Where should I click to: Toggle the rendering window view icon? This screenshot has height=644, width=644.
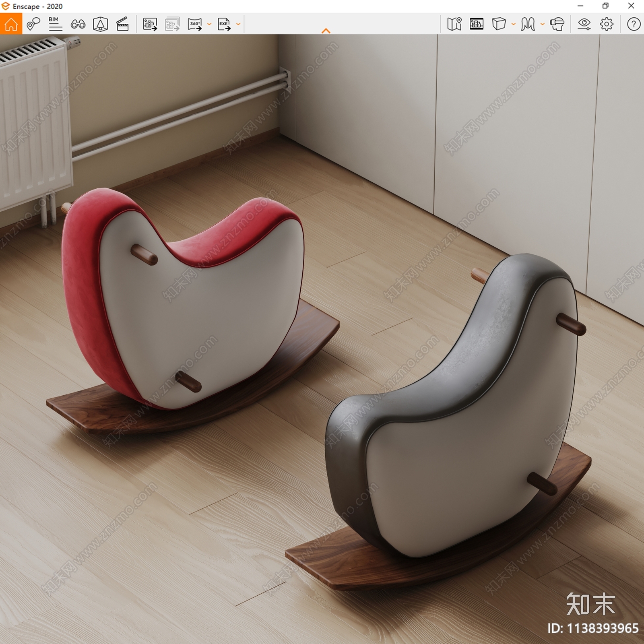pyautogui.click(x=477, y=24)
